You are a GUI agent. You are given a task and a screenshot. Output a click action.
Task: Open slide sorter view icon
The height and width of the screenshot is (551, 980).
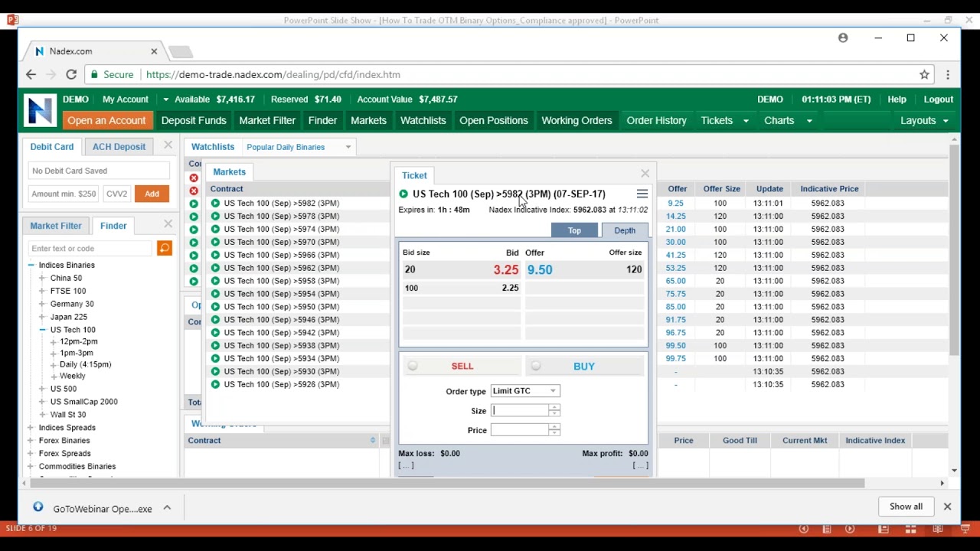click(x=910, y=529)
